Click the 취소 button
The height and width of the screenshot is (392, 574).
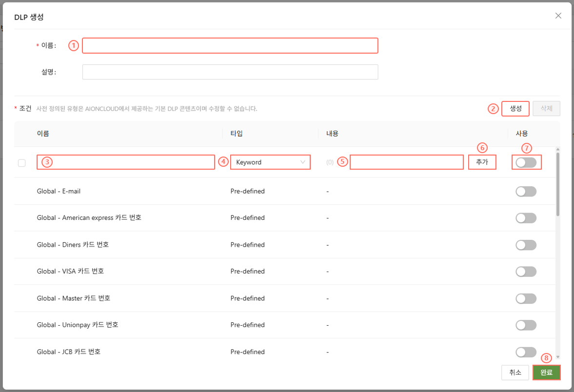point(515,372)
